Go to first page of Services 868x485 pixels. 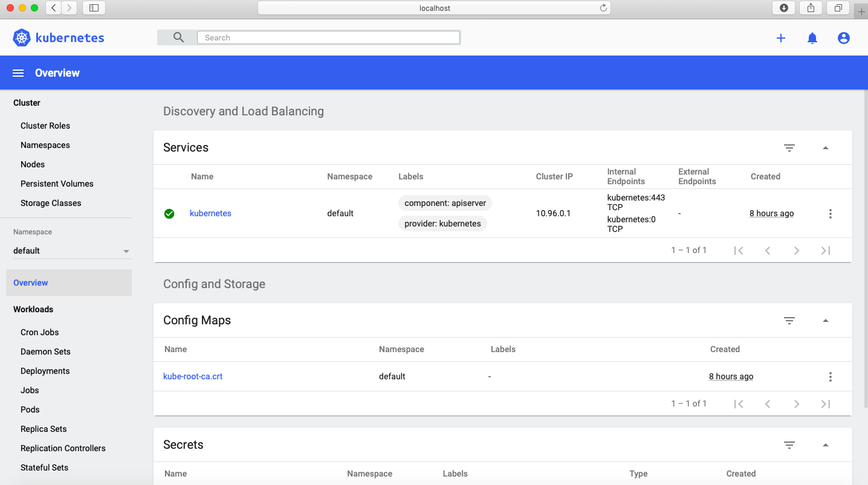click(739, 251)
